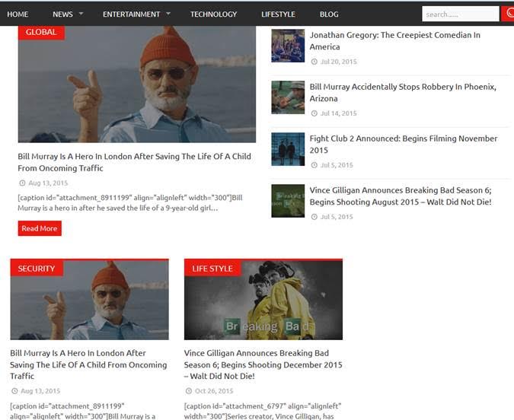Click the red search icon button
Screen dimensions: 514x420
(x=508, y=14)
